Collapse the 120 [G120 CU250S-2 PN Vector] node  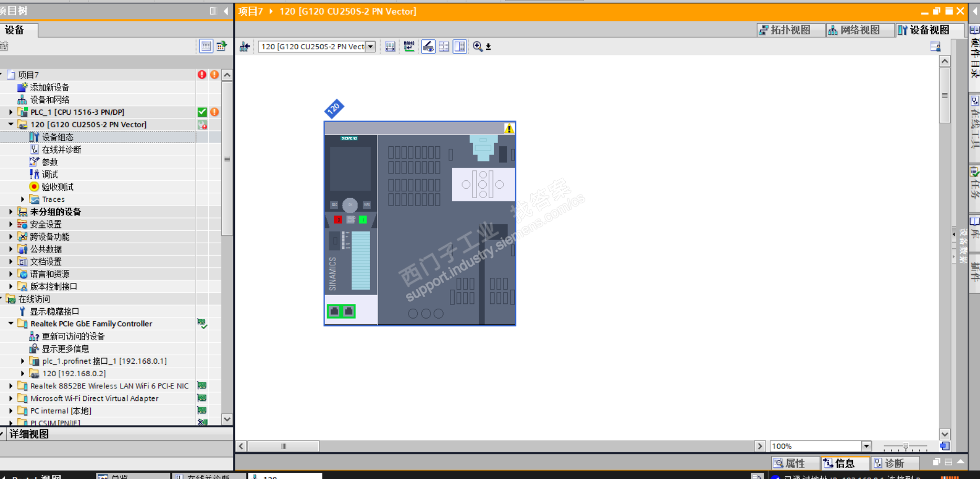coord(10,125)
